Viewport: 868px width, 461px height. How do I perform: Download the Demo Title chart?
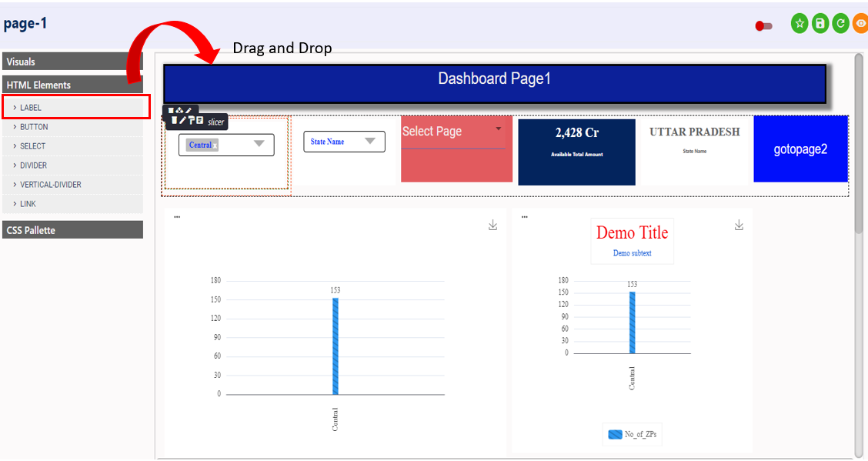coord(739,225)
